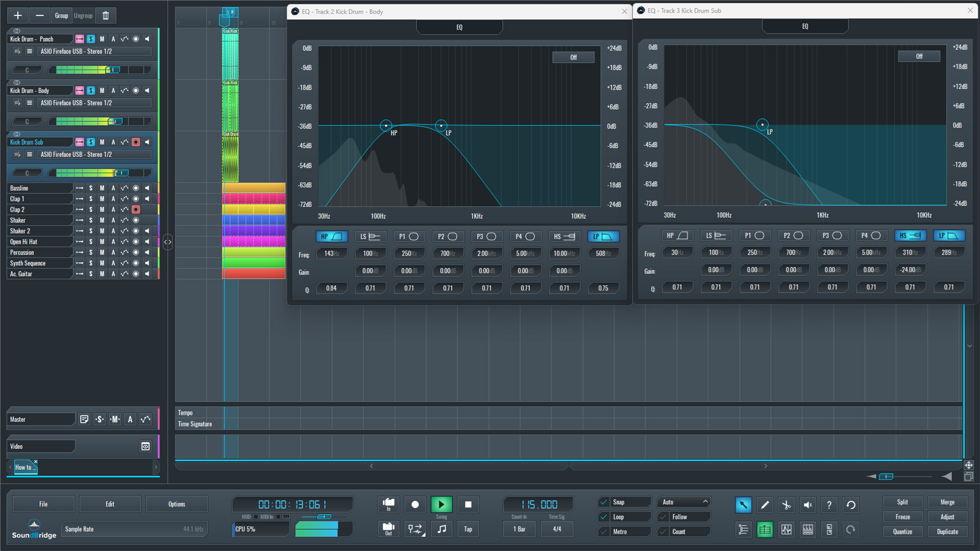The height and width of the screenshot is (551, 980).
Task: Toggle HS band in Track 3 EQ
Action: 910,236
